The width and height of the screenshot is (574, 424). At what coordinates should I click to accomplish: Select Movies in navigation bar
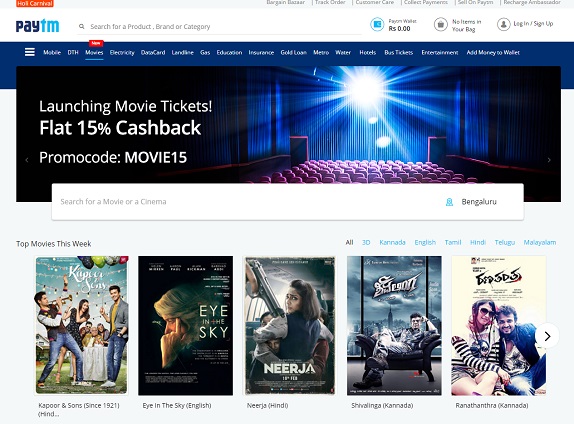pyautogui.click(x=94, y=52)
